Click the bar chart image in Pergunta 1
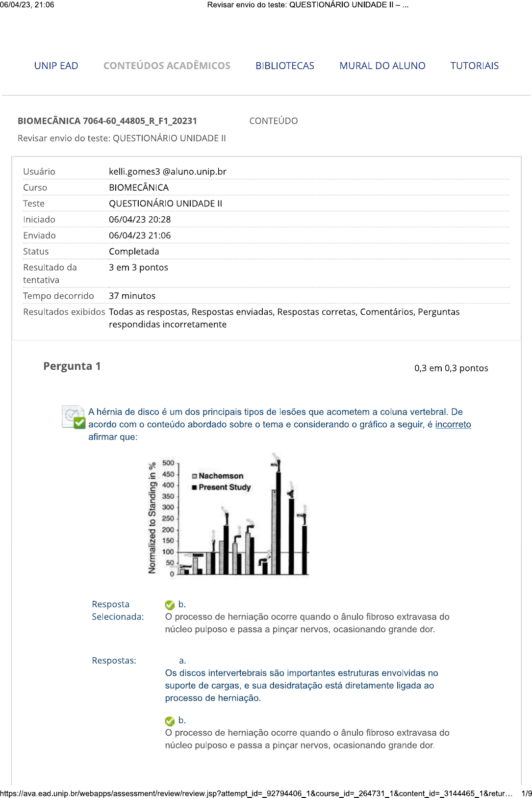Screen dimensions: 532x798 click(x=228, y=515)
